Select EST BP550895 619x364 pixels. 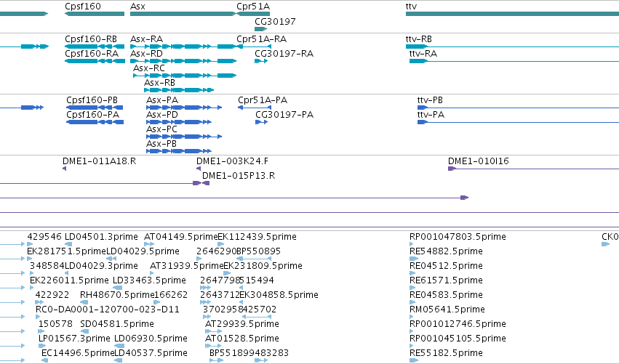[258, 251]
